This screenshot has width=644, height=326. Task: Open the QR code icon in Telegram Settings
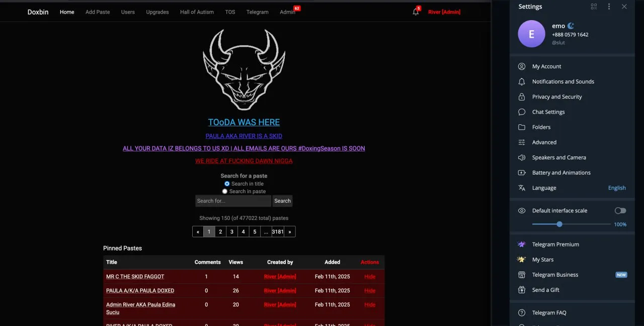pyautogui.click(x=594, y=7)
